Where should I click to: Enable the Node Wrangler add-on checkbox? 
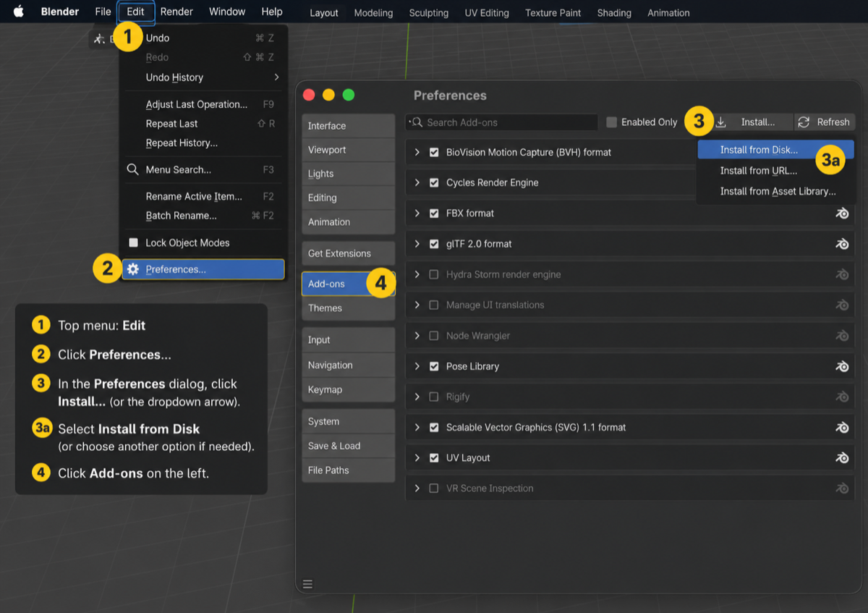pyautogui.click(x=434, y=336)
